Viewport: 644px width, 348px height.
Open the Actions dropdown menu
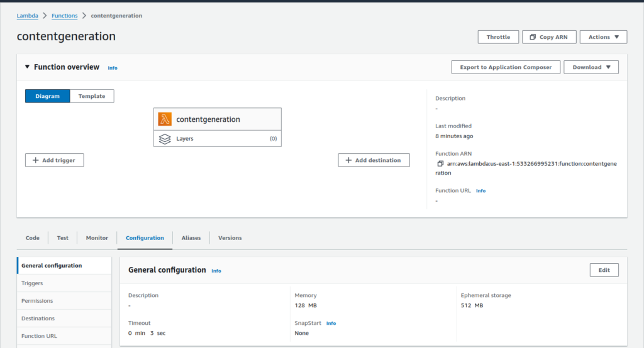[x=603, y=37]
